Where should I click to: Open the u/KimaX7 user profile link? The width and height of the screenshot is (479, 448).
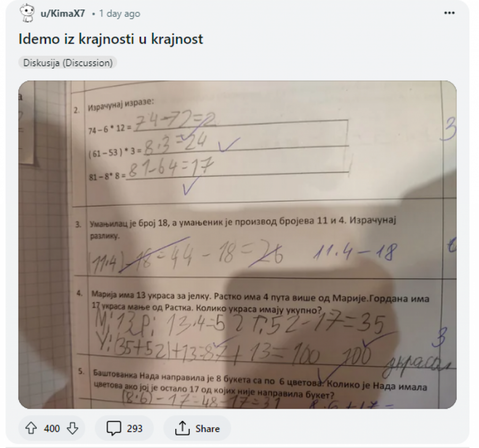(62, 14)
